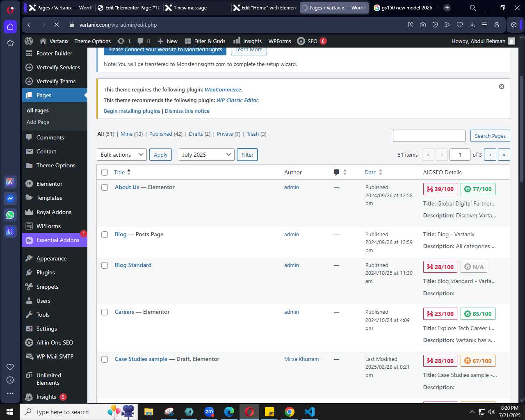525x420 pixels.
Task: Switch to Edit Home with Elementor tab
Action: (x=265, y=7)
